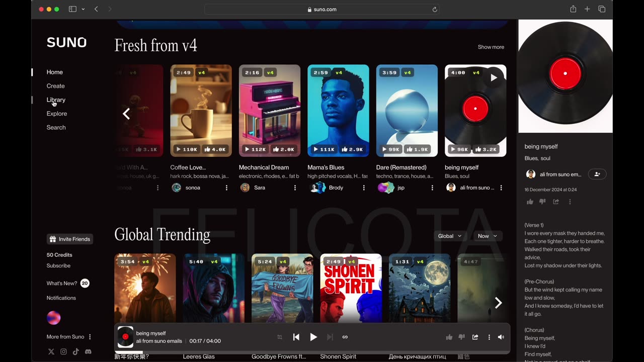Viewport: 644px width, 362px height.
Task: Open options menu for being myself card
Action: tap(501, 188)
